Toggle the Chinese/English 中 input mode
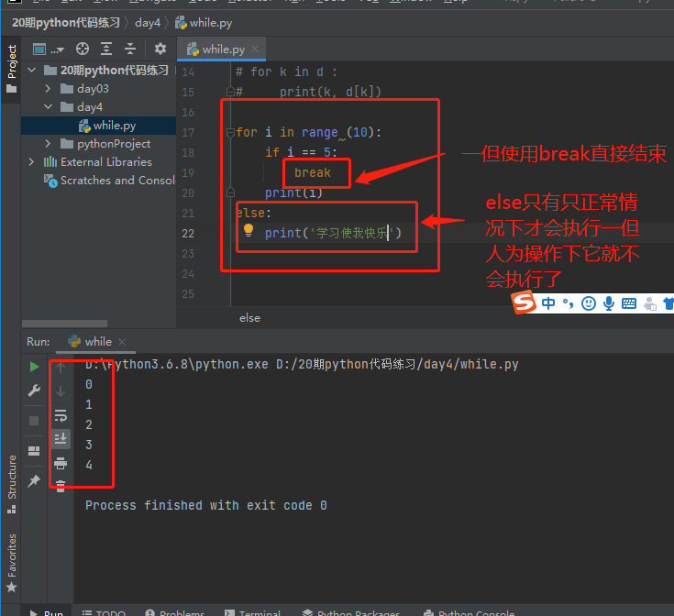This screenshot has height=616, width=674. point(548,303)
